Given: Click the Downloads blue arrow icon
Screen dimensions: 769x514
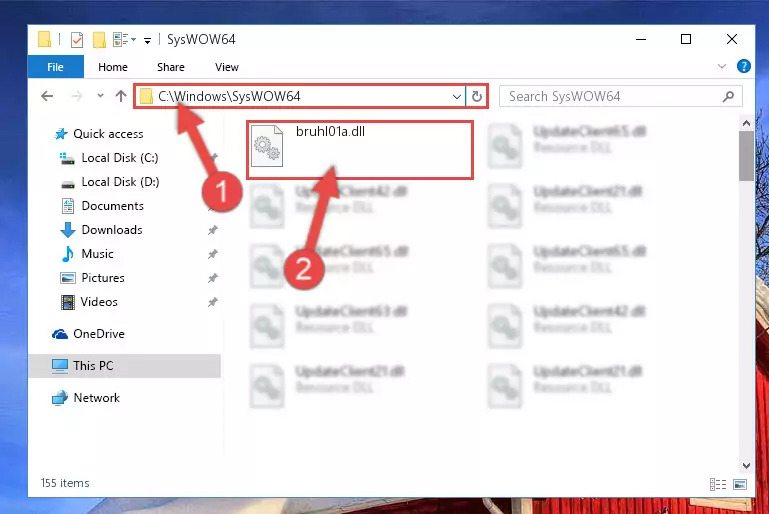Looking at the screenshot, I should 68,230.
